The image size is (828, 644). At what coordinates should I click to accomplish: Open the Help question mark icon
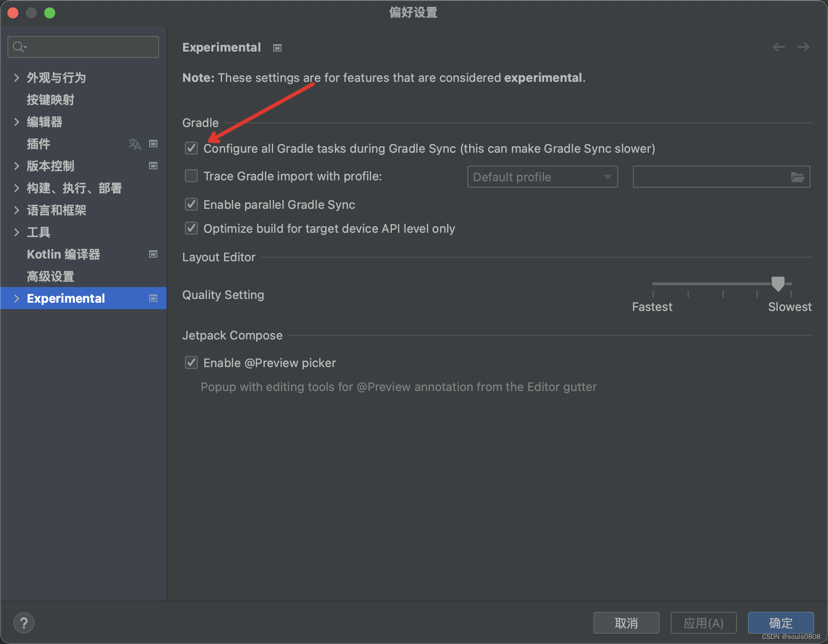24,623
